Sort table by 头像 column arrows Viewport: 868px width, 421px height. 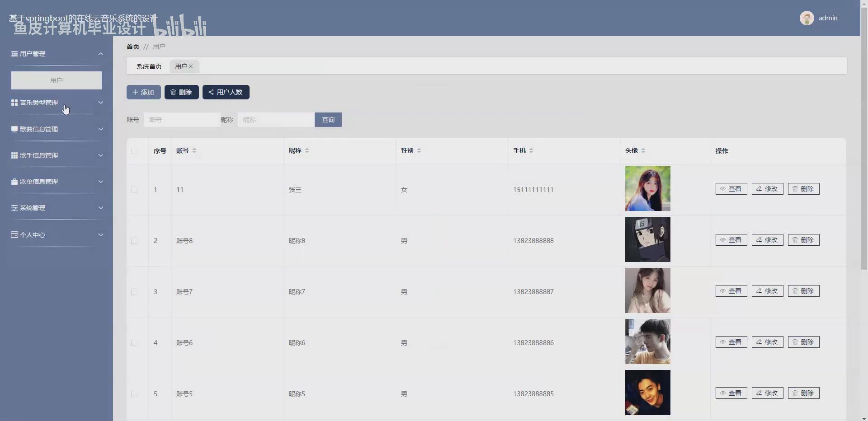tap(643, 150)
